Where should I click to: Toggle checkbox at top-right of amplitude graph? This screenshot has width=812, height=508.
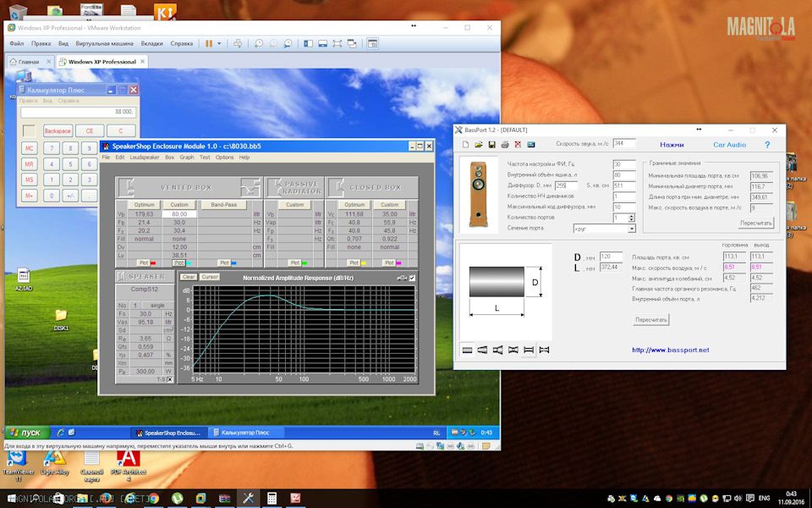(413, 278)
